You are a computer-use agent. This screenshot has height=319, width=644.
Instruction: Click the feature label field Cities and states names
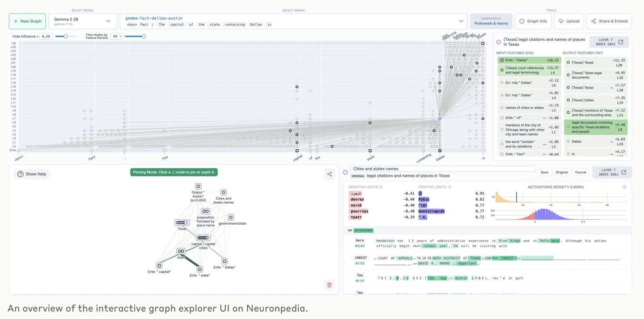[443, 169]
